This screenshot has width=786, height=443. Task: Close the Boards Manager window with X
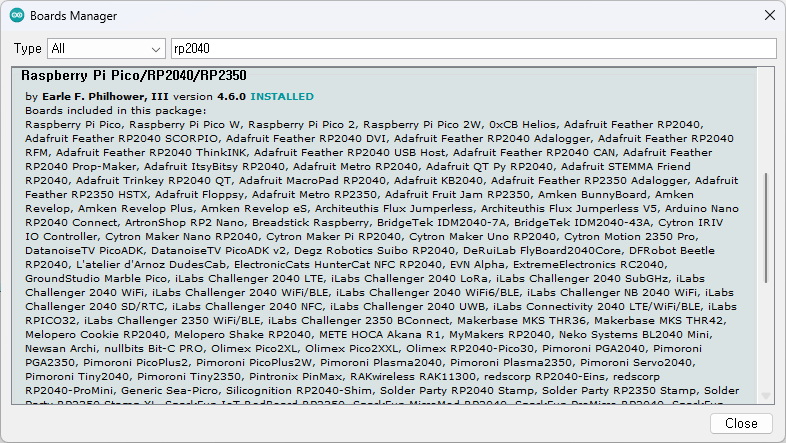770,16
